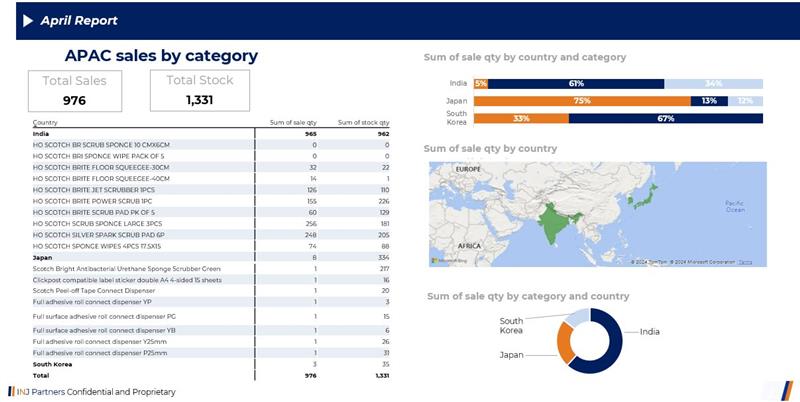
Task: Click Japan's light blue 12% bar segment
Action: click(745, 101)
